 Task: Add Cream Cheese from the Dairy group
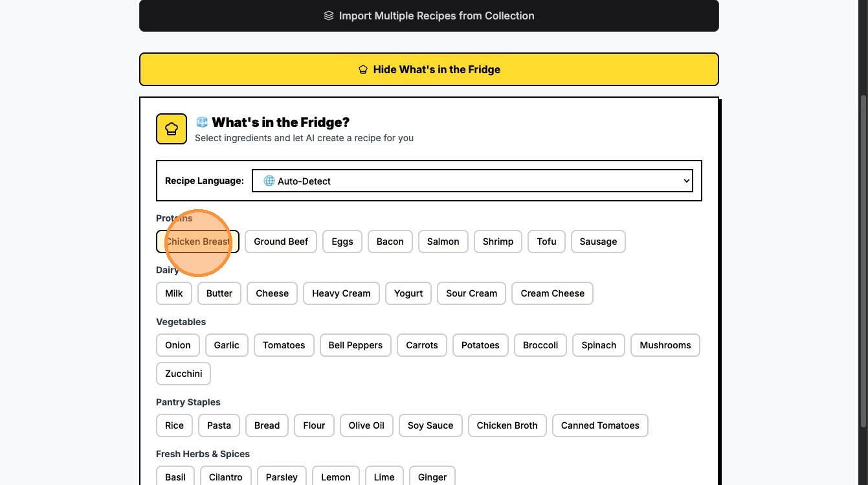coord(552,293)
